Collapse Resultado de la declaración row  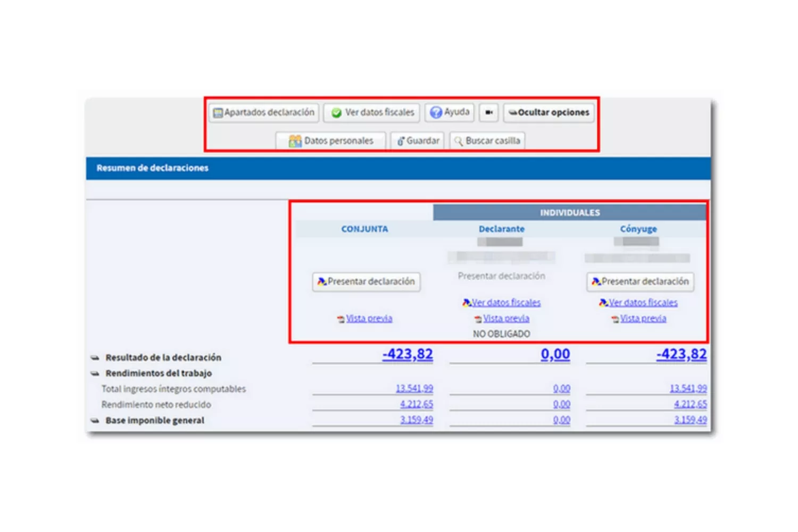pyautogui.click(x=95, y=358)
